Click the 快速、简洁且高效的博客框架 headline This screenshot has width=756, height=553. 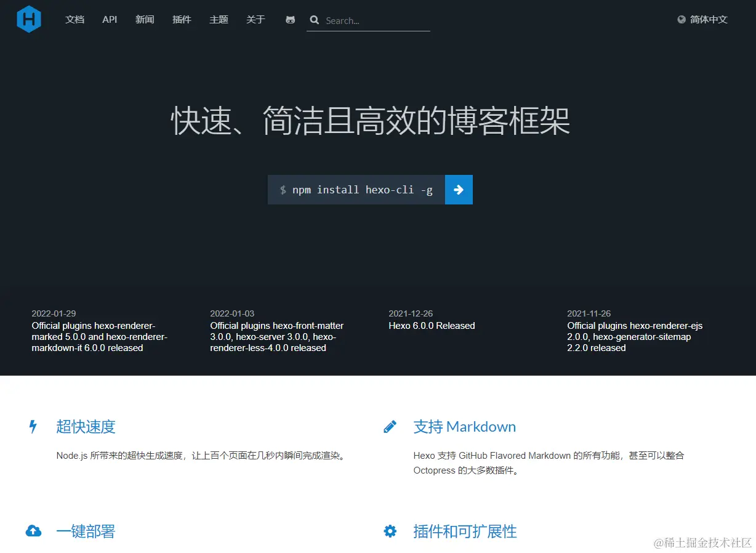click(371, 121)
